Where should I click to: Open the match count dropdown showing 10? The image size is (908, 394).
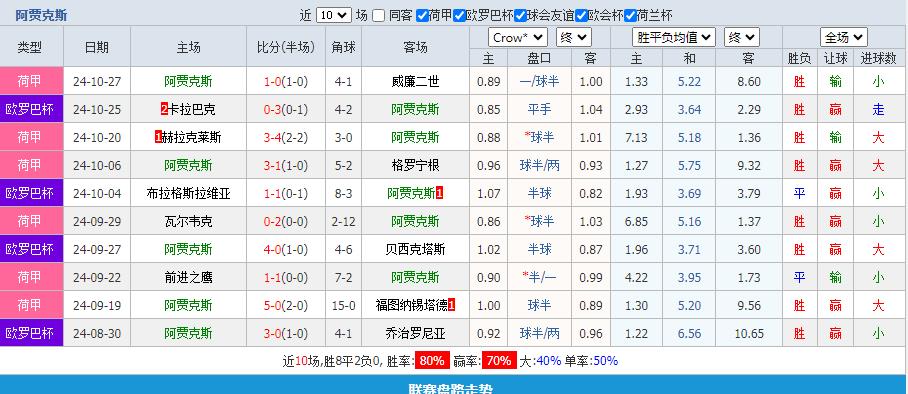334,16
